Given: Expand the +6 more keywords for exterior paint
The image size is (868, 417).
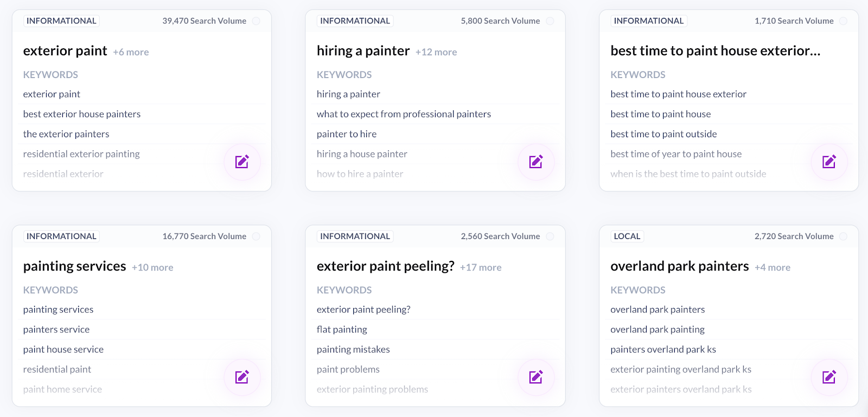Looking at the screenshot, I should click(131, 52).
